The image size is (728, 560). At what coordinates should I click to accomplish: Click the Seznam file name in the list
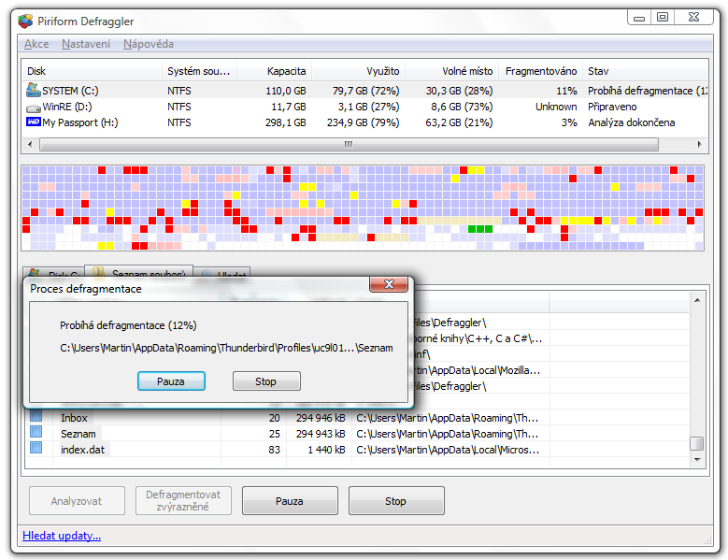[79, 434]
